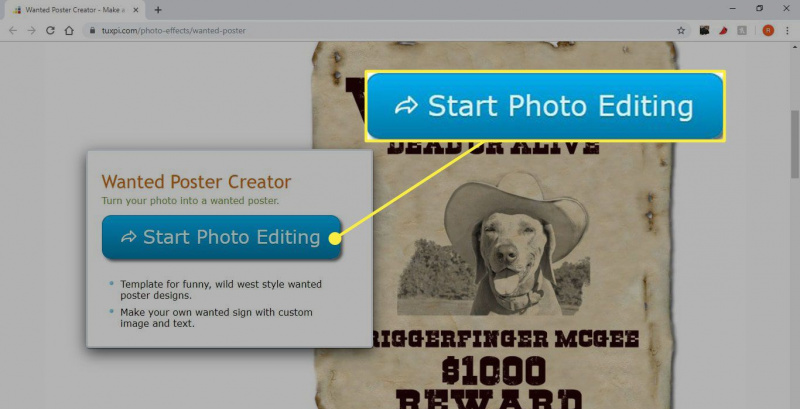The width and height of the screenshot is (800, 409).
Task: Click the browser forward arrow
Action: coord(32,31)
